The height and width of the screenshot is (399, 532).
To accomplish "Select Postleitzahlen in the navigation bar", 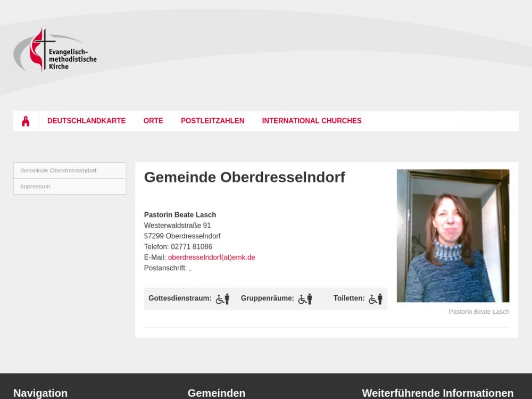I will [x=212, y=121].
